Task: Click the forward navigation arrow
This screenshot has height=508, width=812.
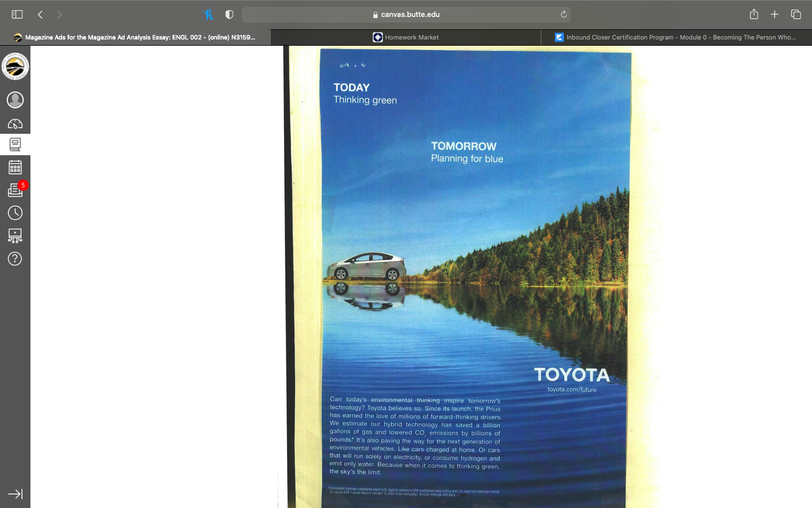Action: click(59, 15)
